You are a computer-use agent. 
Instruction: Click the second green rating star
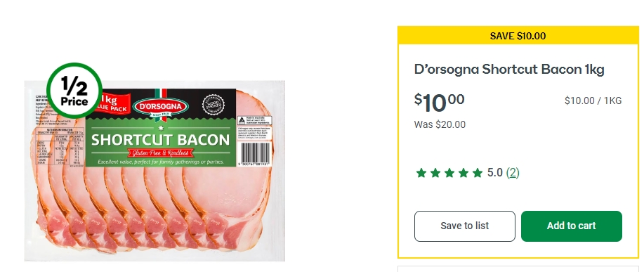point(435,173)
